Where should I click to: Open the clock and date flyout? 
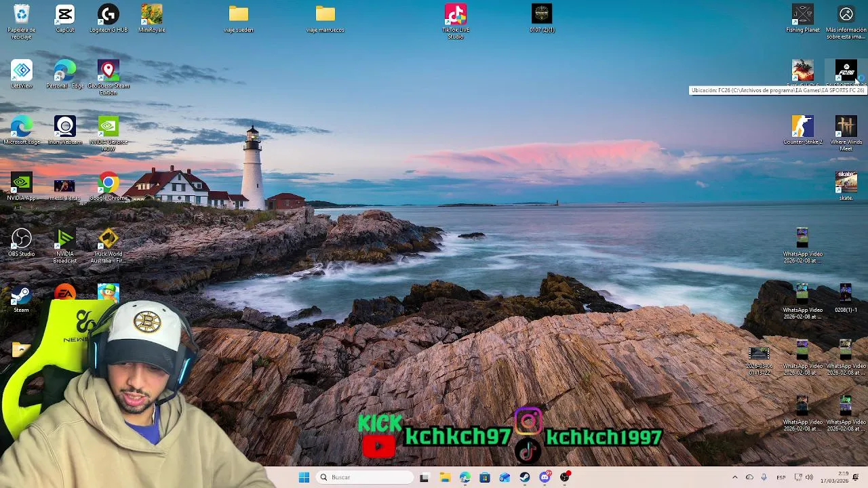(834, 477)
